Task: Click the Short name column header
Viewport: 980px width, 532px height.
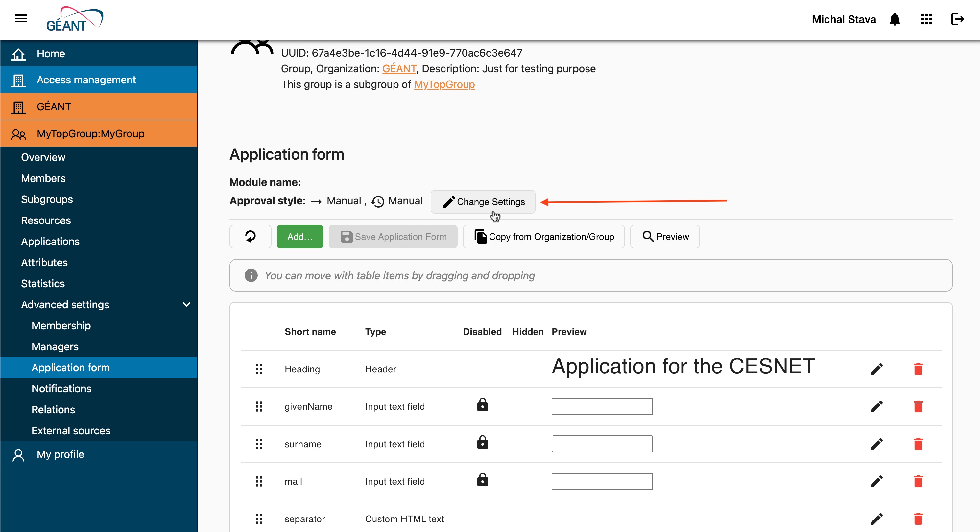Action: click(x=310, y=332)
